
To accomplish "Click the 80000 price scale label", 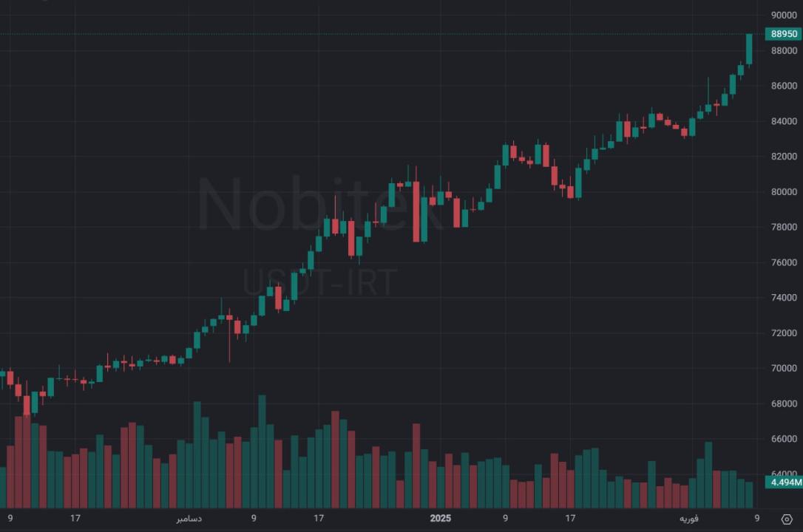I will point(783,192).
